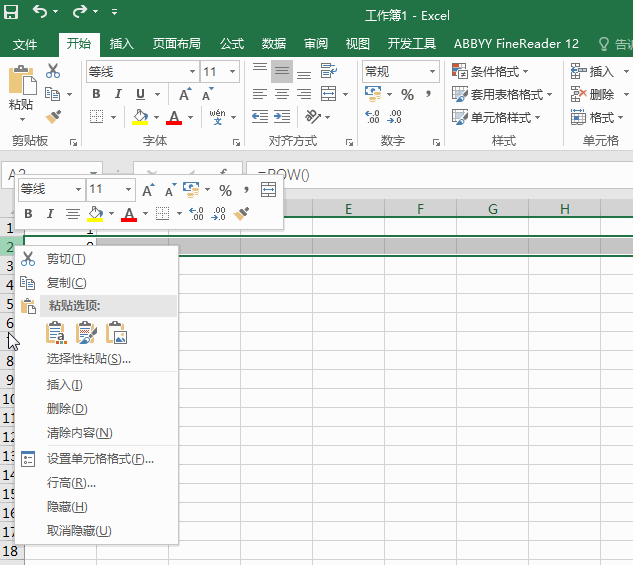Click the large Paste clipboard button
Viewport: 633px width, 565px height.
pyautogui.click(x=22, y=80)
